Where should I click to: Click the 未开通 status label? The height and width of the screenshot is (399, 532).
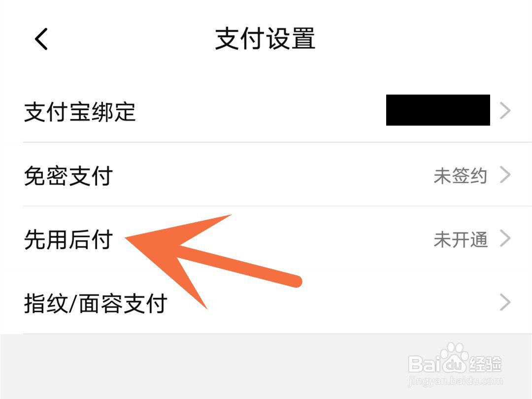[461, 239]
